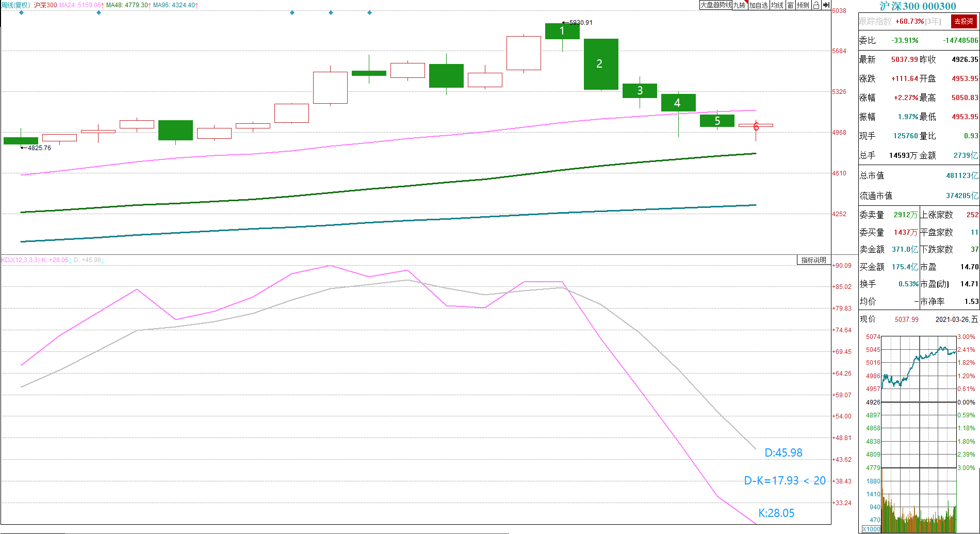Click the X1000 volume scale label
The height and width of the screenshot is (534, 980).
pos(871,529)
